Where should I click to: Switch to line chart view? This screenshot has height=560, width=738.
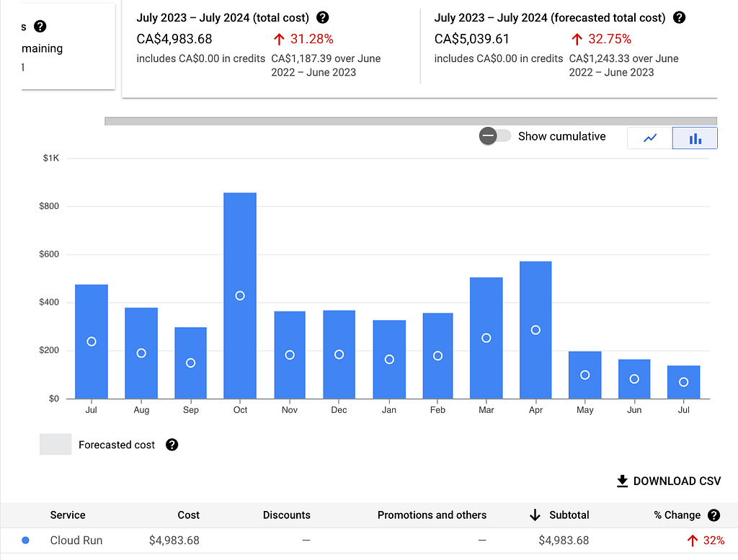pos(650,138)
